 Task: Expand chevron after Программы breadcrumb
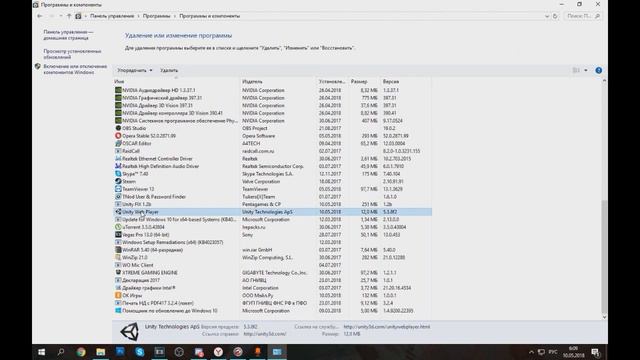(175, 16)
